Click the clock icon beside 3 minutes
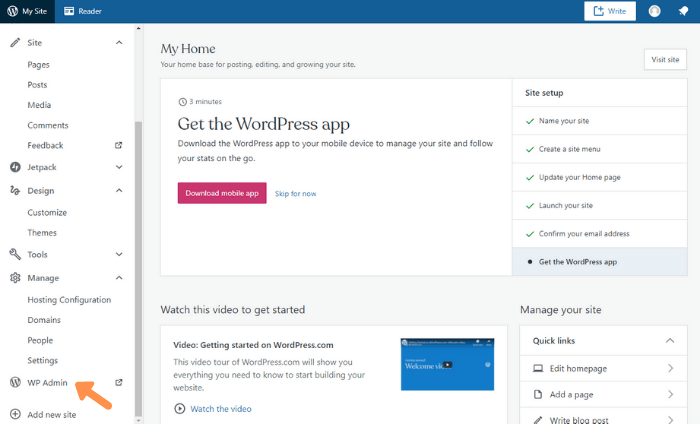Screen dimensions: 700x429 click(182, 102)
